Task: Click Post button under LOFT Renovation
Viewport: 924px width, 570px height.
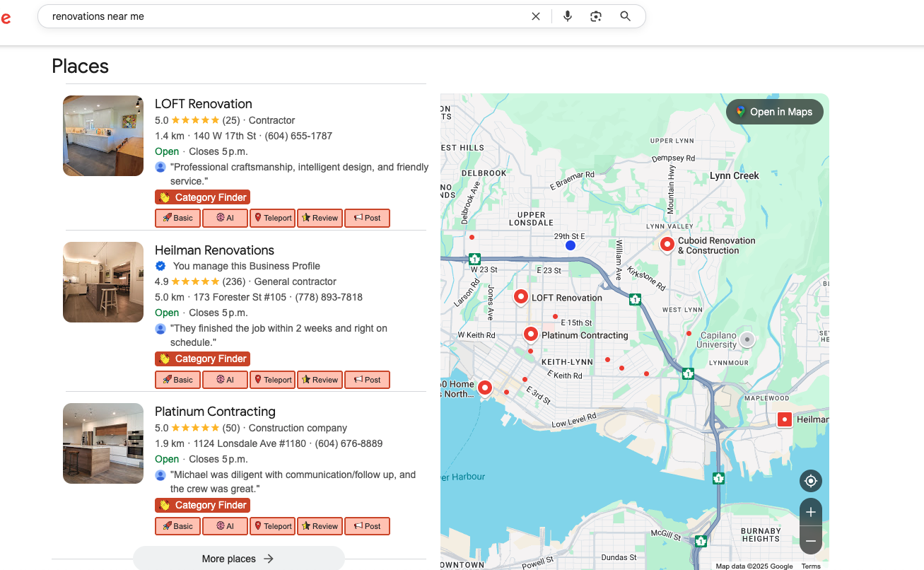Action: point(367,218)
